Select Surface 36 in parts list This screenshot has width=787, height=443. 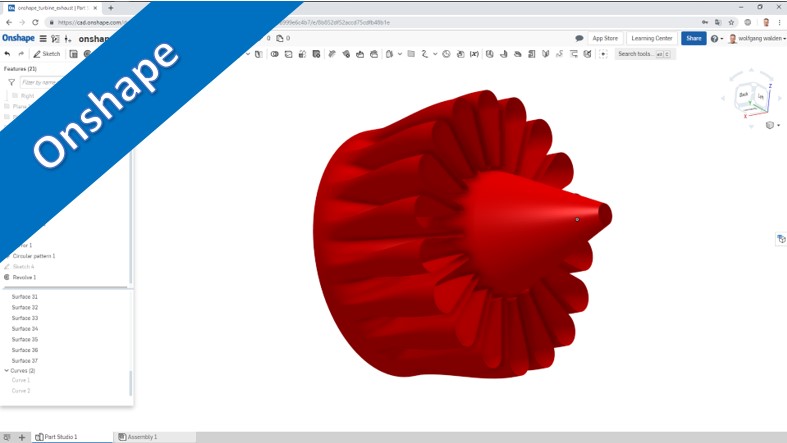(x=25, y=350)
